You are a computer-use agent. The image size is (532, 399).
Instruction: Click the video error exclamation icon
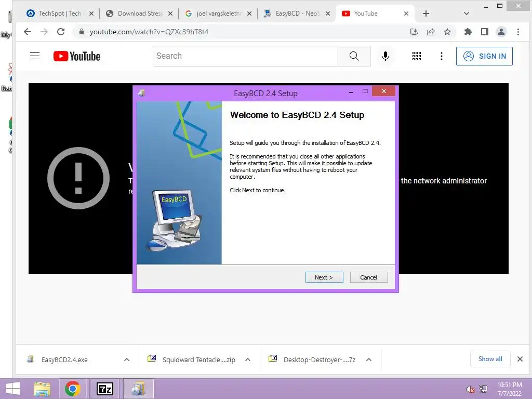[x=78, y=178]
